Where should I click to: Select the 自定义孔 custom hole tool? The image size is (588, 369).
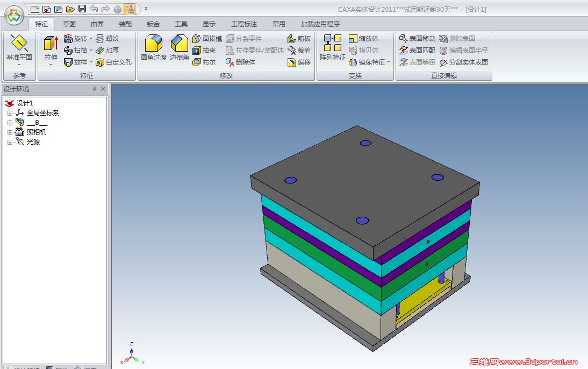pos(113,62)
